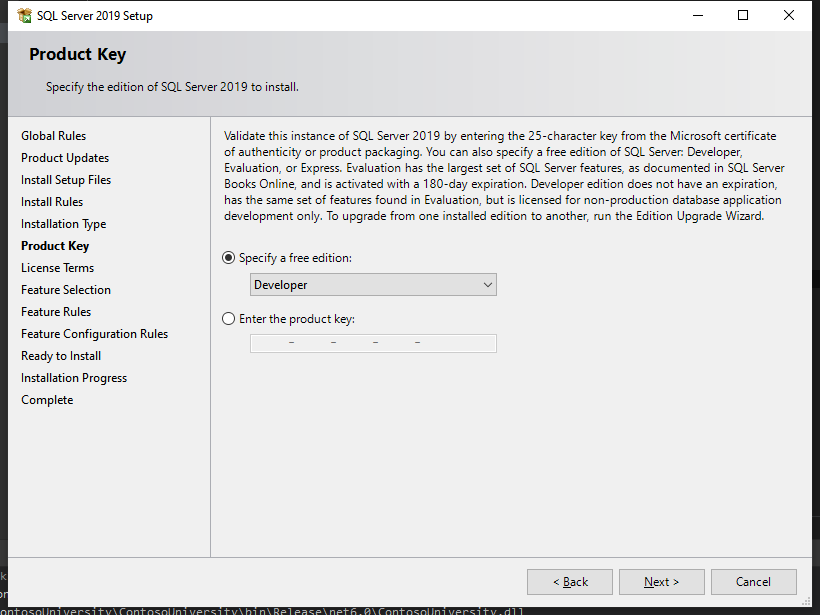The image size is (820, 615).
Task: Click the Next button
Action: pyautogui.click(x=661, y=582)
